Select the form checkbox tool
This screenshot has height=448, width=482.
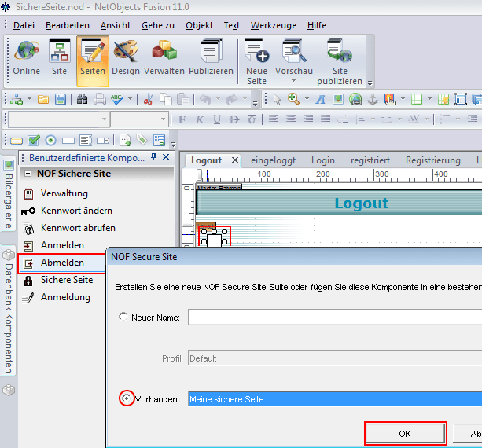pos(34,141)
